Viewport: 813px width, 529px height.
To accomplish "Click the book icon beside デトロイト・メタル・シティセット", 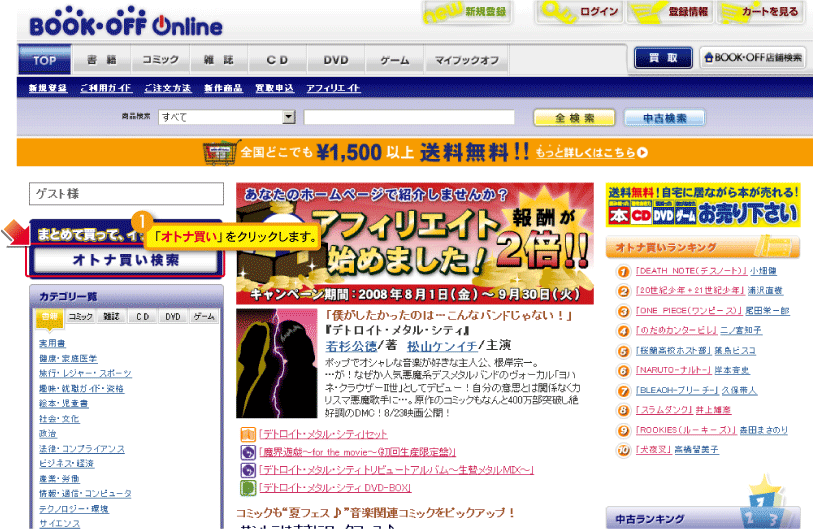I will 248,435.
